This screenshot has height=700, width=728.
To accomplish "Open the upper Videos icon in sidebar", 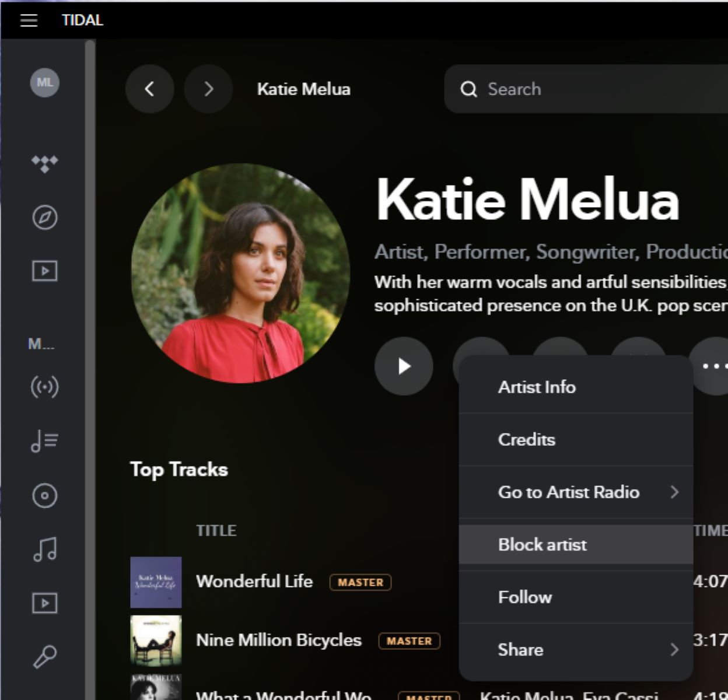I will click(x=45, y=271).
